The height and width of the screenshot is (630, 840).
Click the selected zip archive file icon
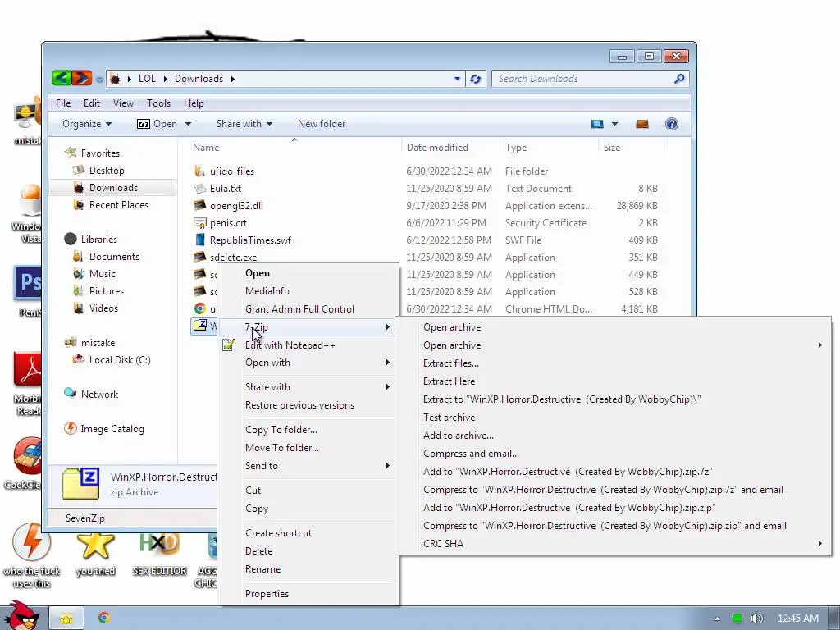(200, 325)
